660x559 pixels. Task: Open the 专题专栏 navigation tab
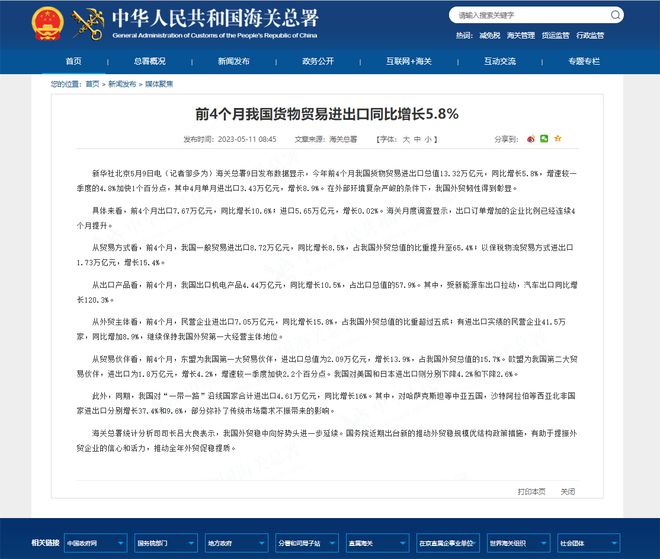[584, 61]
